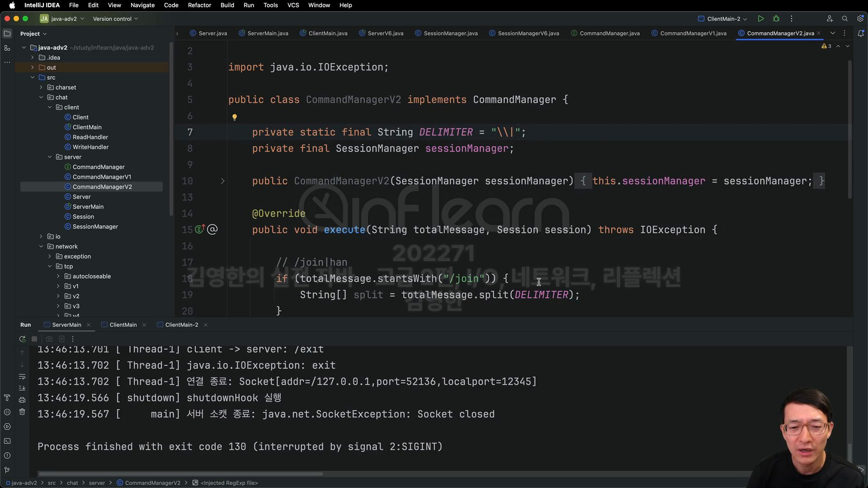Close CommandManagerV2.java editor tab
The width and height of the screenshot is (868, 488).
(x=819, y=33)
